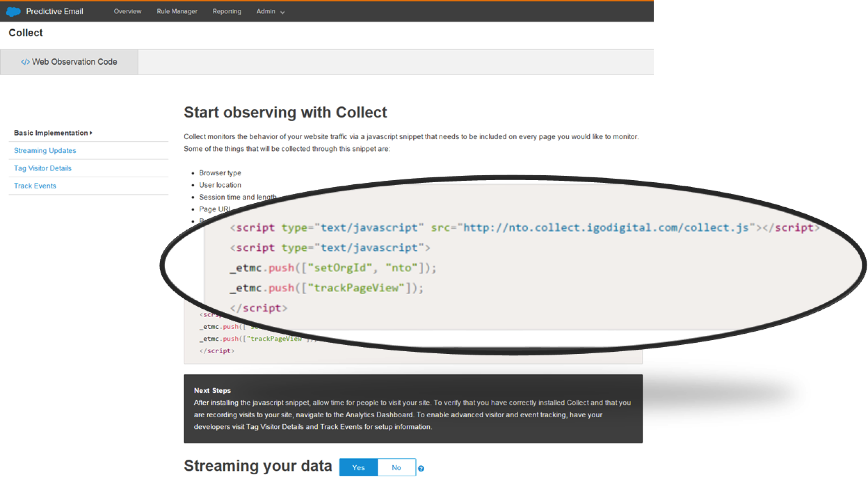Click the Collect page heading
The image size is (868, 484).
pyautogui.click(x=26, y=33)
